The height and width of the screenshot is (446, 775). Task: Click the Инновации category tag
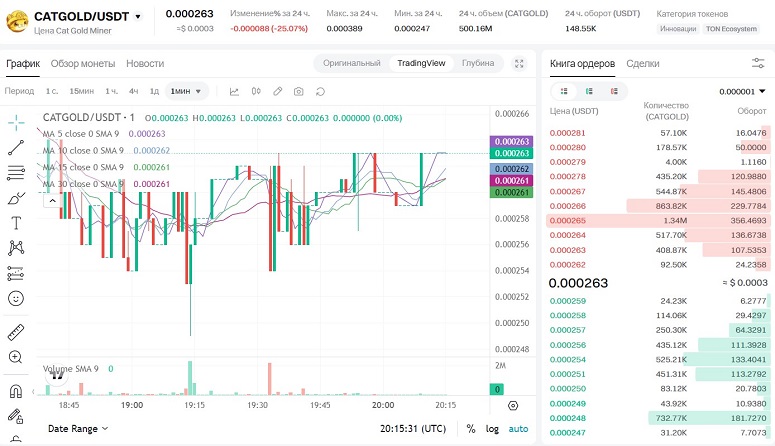coord(678,29)
